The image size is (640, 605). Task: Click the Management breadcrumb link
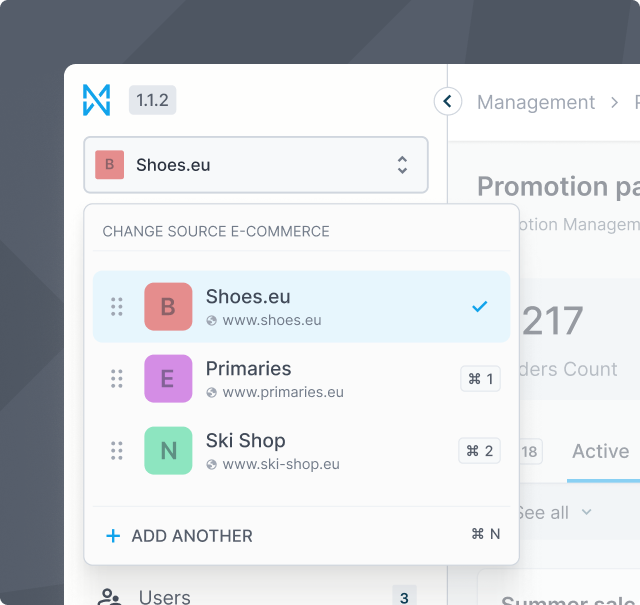pyautogui.click(x=536, y=102)
